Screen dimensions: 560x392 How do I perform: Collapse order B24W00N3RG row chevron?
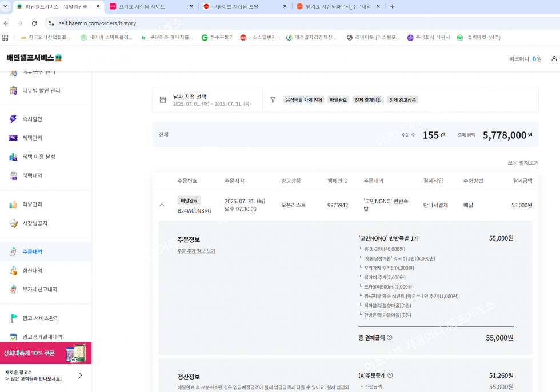(x=162, y=205)
